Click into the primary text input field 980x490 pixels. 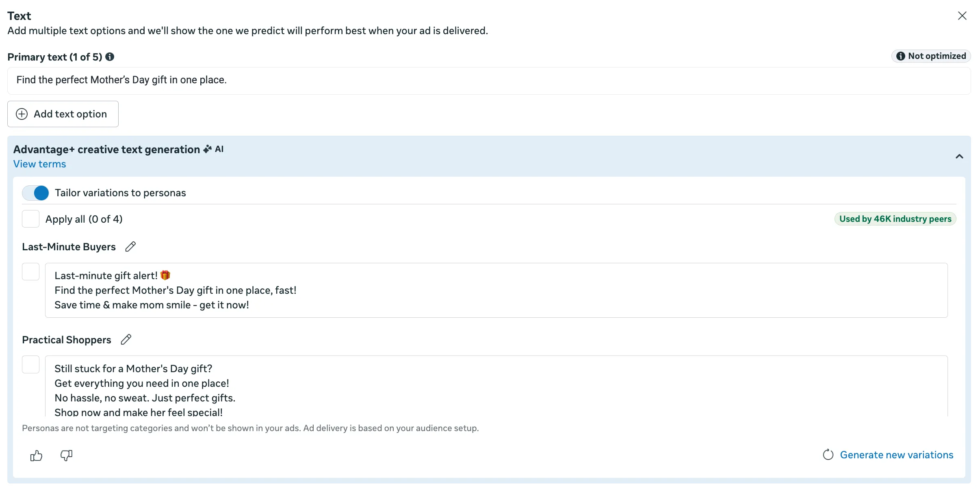pyautogui.click(x=488, y=80)
